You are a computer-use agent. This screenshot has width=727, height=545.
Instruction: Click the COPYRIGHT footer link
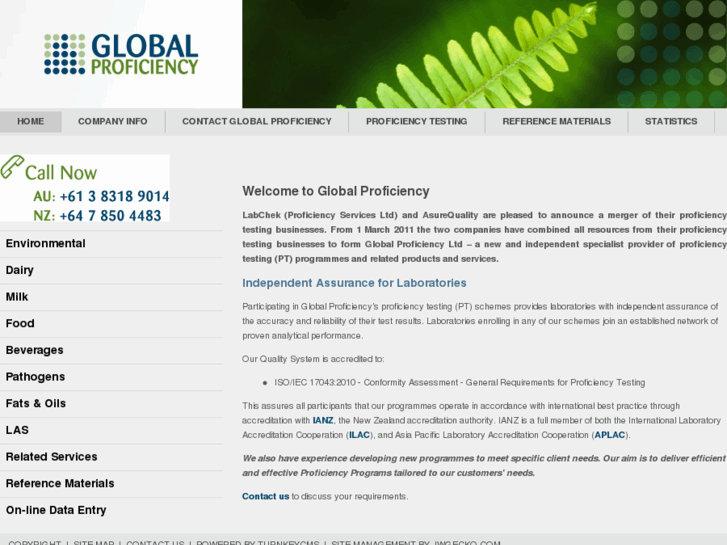coord(34,542)
